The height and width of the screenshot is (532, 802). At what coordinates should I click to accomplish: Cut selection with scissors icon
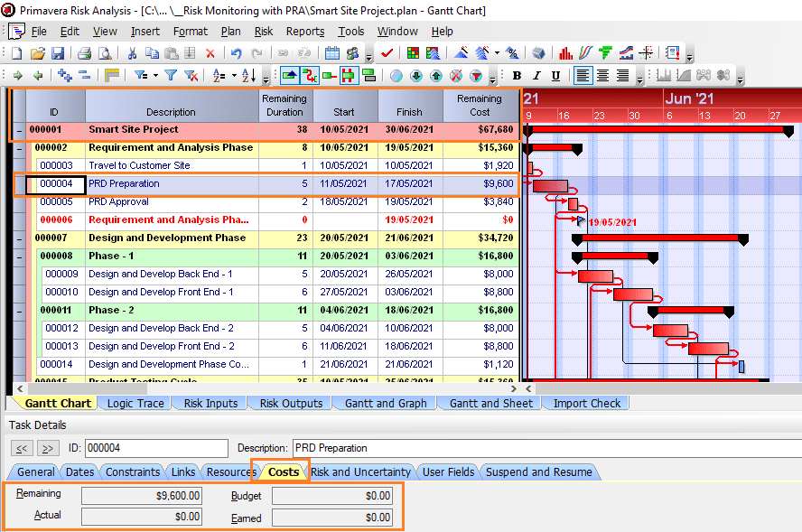coord(132,53)
